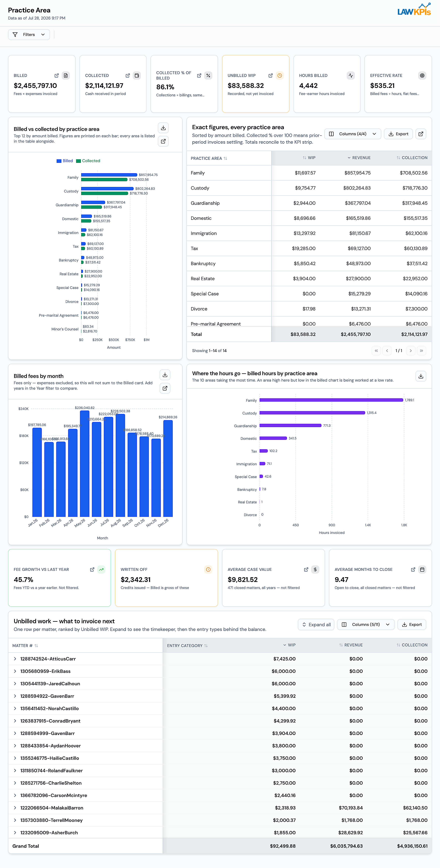Screen dimensions: 440x868
Task: Toggle the Billed series in chart legend
Action: click(65, 161)
